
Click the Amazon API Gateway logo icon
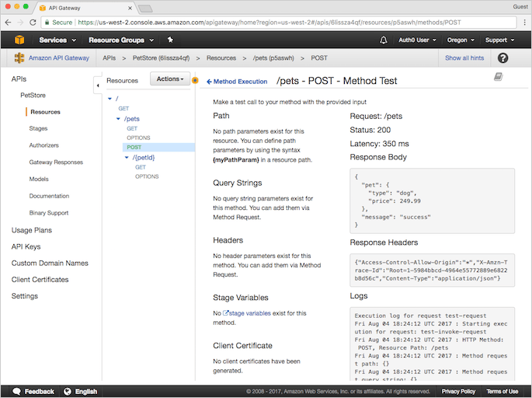tap(19, 58)
